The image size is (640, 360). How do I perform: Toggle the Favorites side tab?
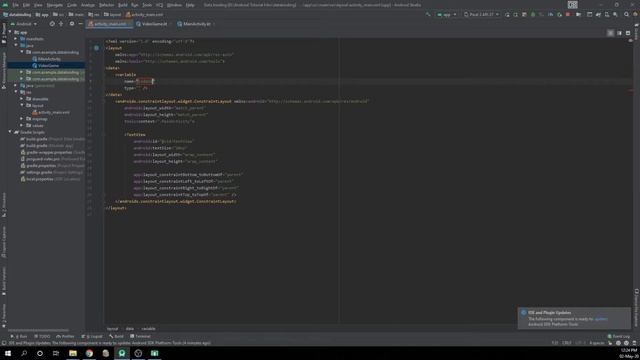[x=4, y=316]
